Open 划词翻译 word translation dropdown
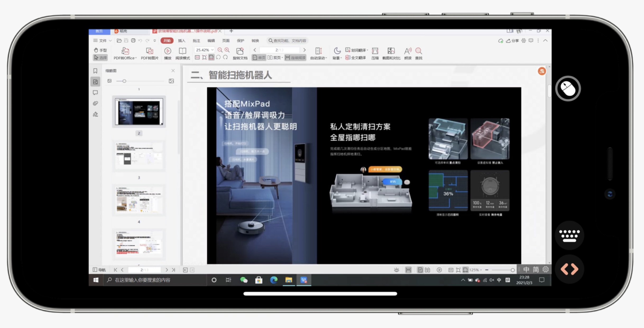Image resolution: width=644 pixels, height=328 pixels. (357, 50)
